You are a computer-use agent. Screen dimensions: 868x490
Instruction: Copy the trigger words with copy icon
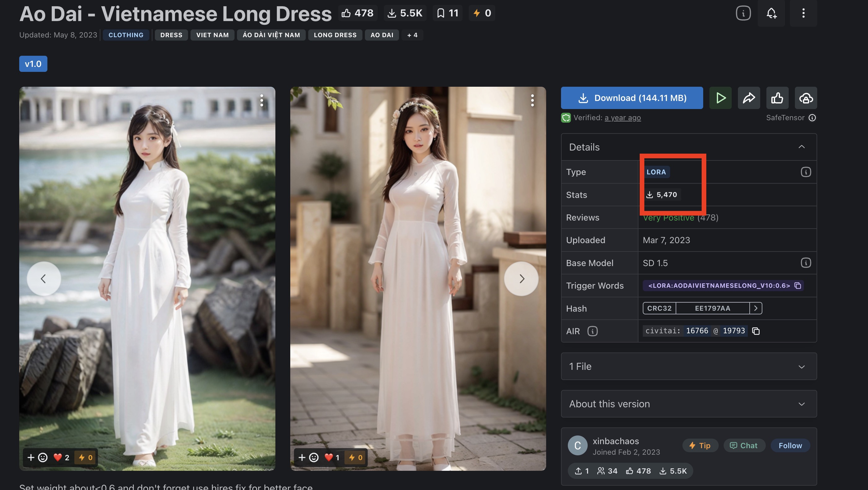[798, 286]
